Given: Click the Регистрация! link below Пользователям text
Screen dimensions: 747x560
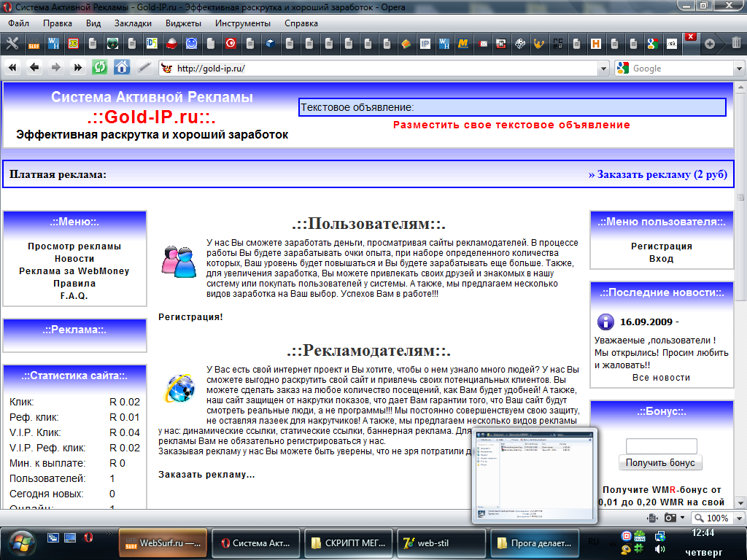Looking at the screenshot, I should click(190, 316).
